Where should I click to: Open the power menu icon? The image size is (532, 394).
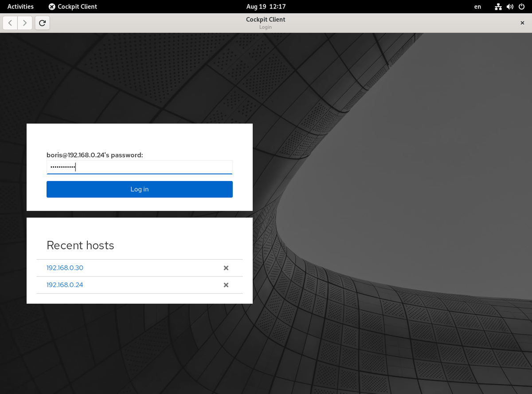click(521, 7)
